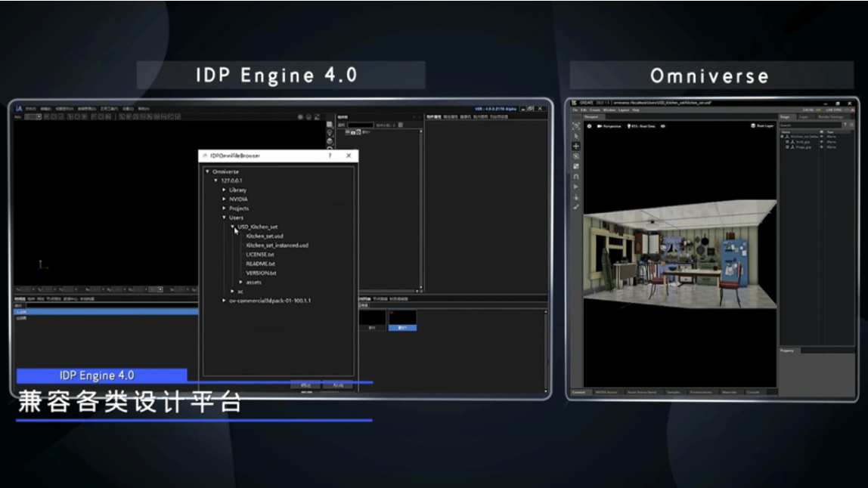Image resolution: width=868 pixels, height=488 pixels.
Task: Open Create menu in Omniverse
Action: tap(594, 110)
